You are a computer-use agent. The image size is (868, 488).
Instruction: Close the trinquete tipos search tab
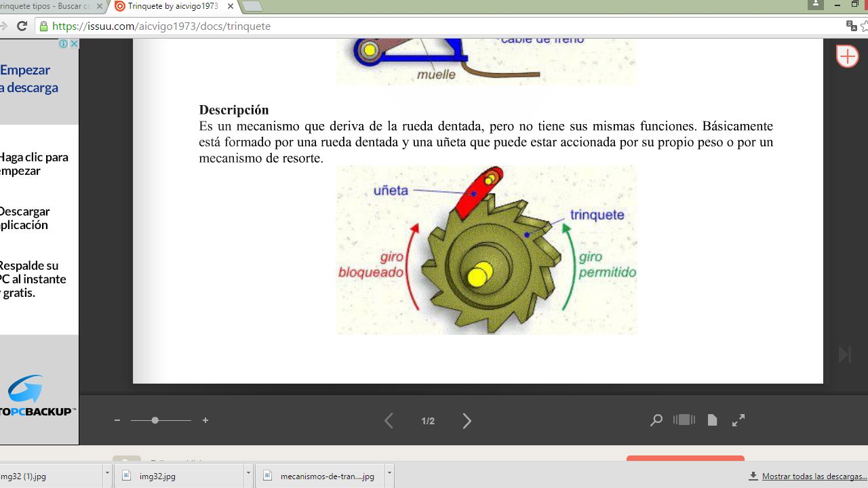tap(99, 6)
